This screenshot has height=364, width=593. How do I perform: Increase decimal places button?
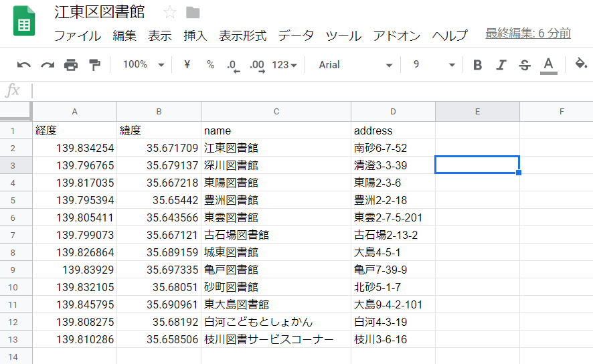tap(257, 66)
